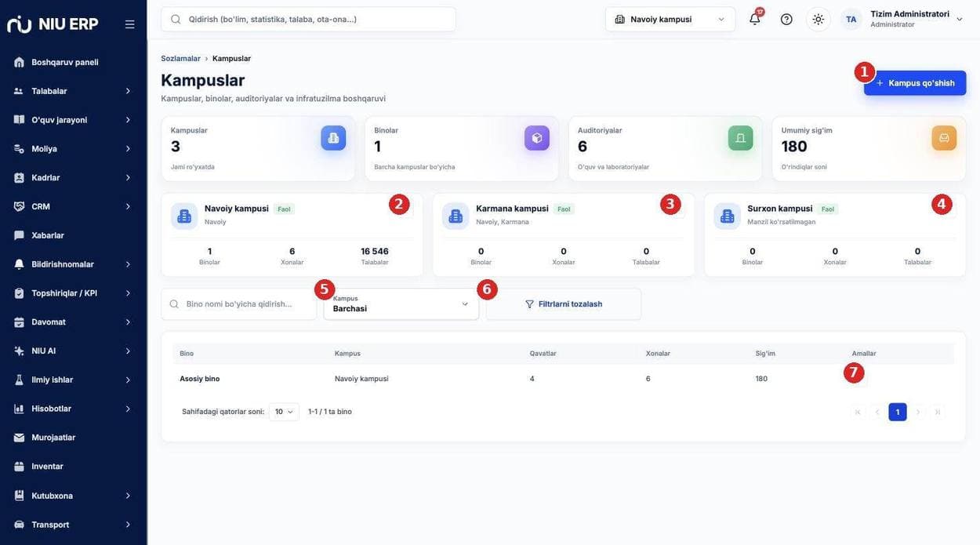This screenshot has height=545, width=980.
Task: Expand Topshiriqlar / KPI sidebar section
Action: click(74, 293)
